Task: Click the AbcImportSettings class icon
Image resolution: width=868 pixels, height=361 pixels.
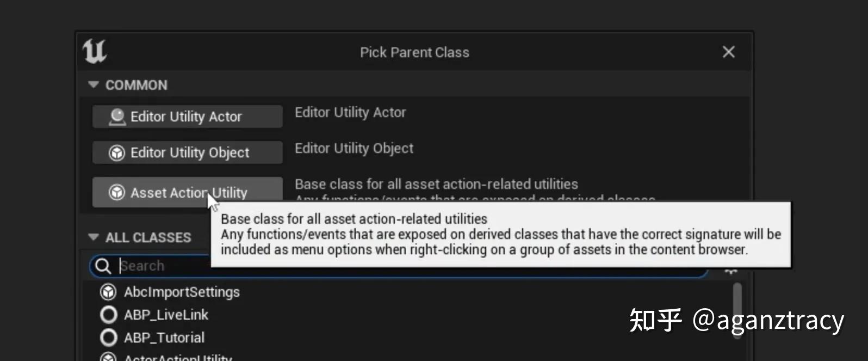Action: point(108,292)
